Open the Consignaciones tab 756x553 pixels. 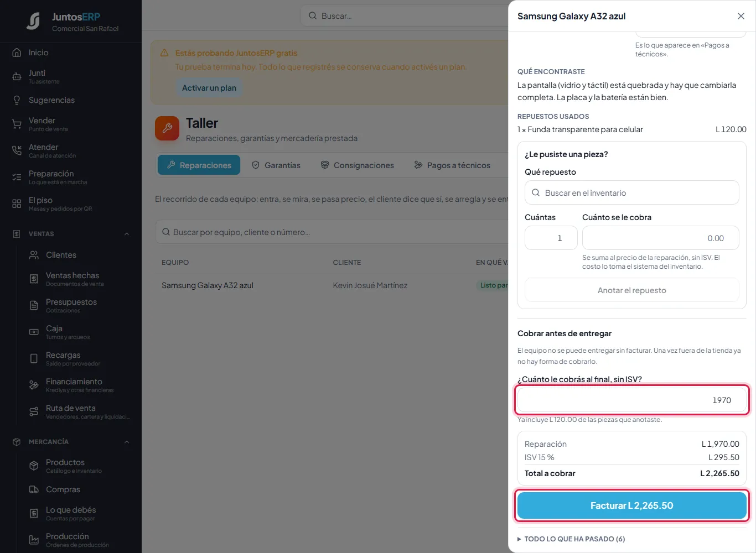pyautogui.click(x=357, y=165)
